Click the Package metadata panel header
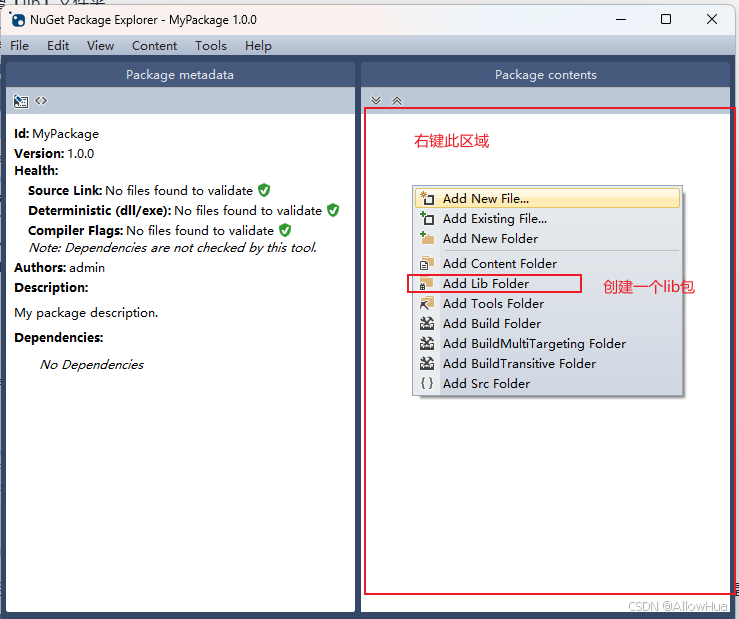Viewport: 739px width, 619px height. pos(180,74)
